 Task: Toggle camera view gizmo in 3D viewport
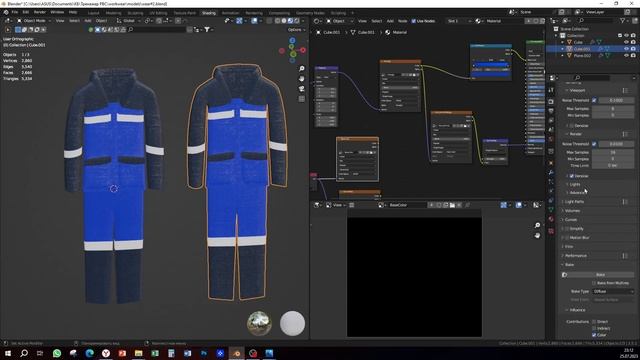pyautogui.click(x=302, y=89)
